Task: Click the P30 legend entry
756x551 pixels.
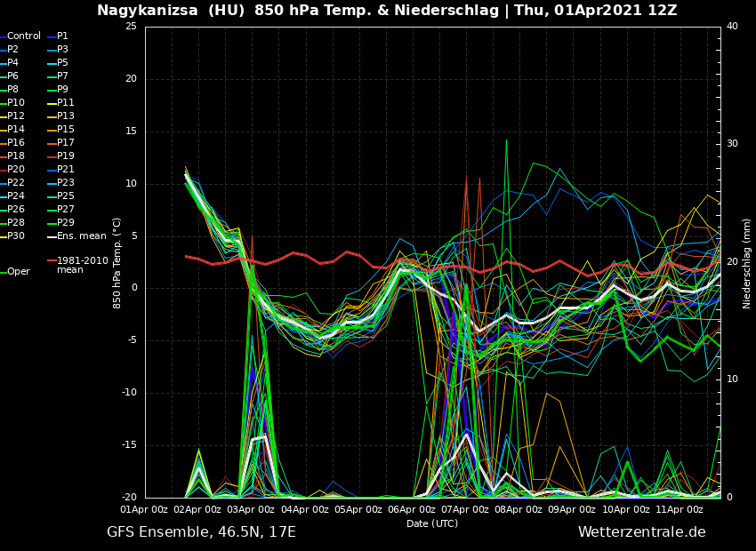Action: tap(16, 236)
